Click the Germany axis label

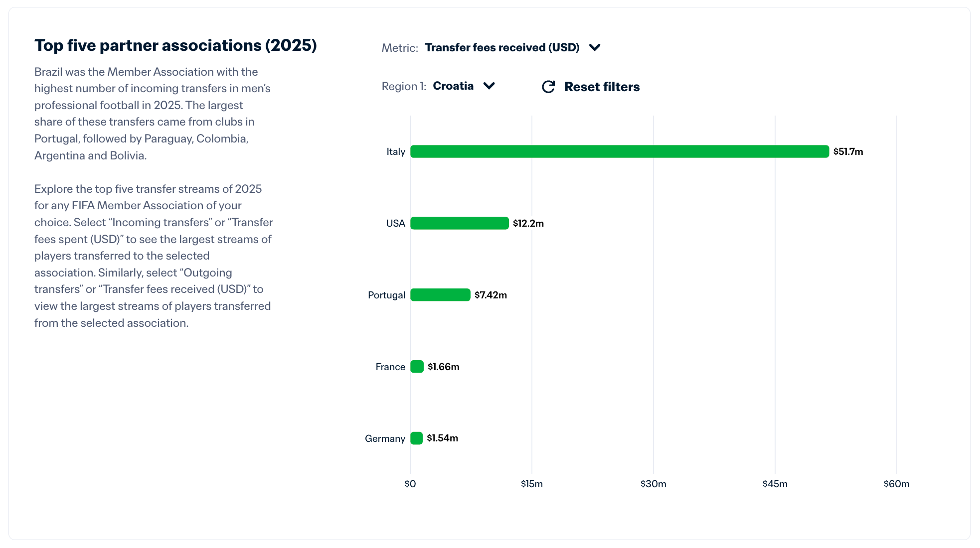(x=385, y=438)
